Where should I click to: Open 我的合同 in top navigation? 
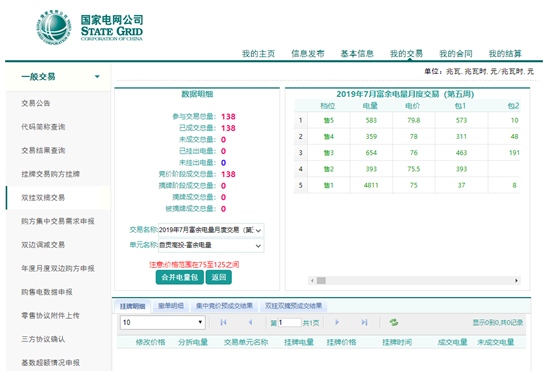click(456, 54)
